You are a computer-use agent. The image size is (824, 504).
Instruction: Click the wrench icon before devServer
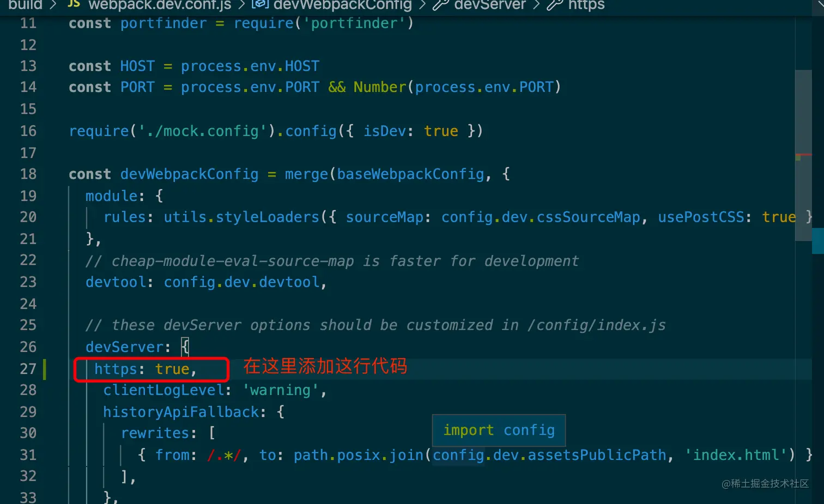click(440, 5)
